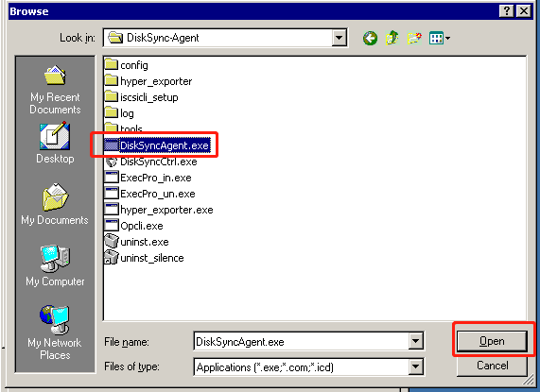Image resolution: width=540 pixels, height=392 pixels.
Task: Click the Cancel button
Action: [x=492, y=366]
